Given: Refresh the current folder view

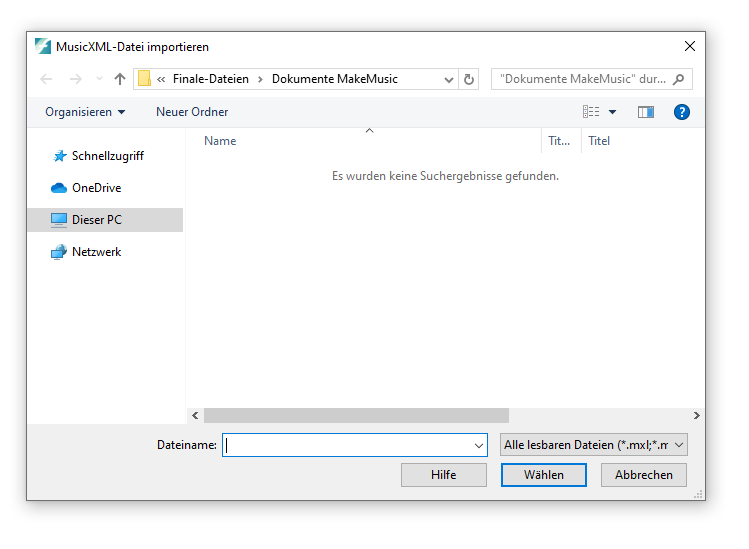Looking at the screenshot, I should pyautogui.click(x=469, y=79).
